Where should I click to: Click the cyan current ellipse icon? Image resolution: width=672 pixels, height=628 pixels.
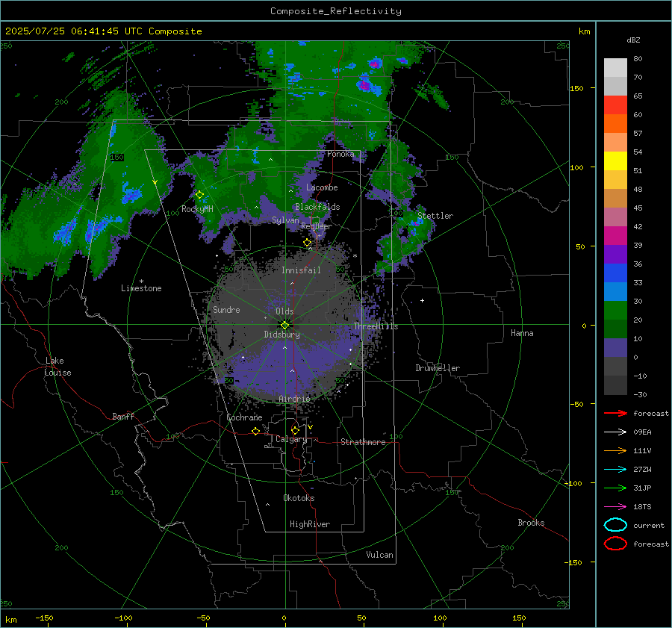(x=615, y=525)
